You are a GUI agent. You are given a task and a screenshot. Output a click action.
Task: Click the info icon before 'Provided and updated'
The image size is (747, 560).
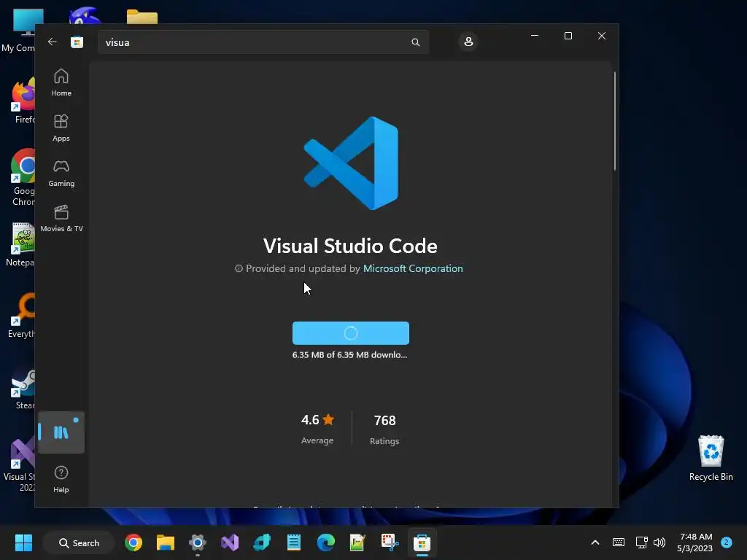(x=239, y=268)
